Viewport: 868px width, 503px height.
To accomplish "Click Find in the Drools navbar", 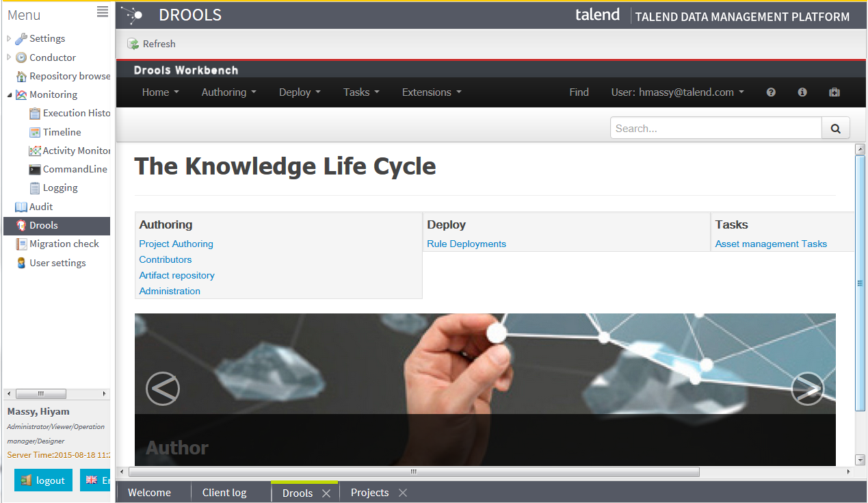I will pyautogui.click(x=579, y=92).
